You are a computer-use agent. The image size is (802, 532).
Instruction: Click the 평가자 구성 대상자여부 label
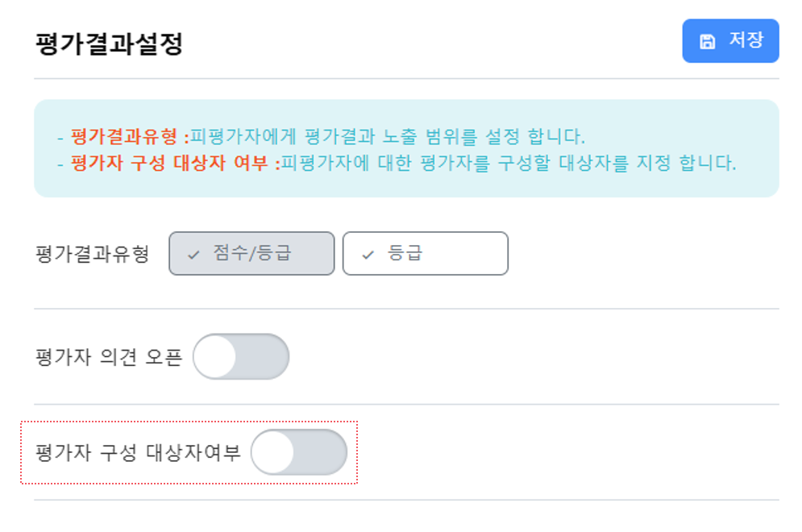(x=138, y=452)
